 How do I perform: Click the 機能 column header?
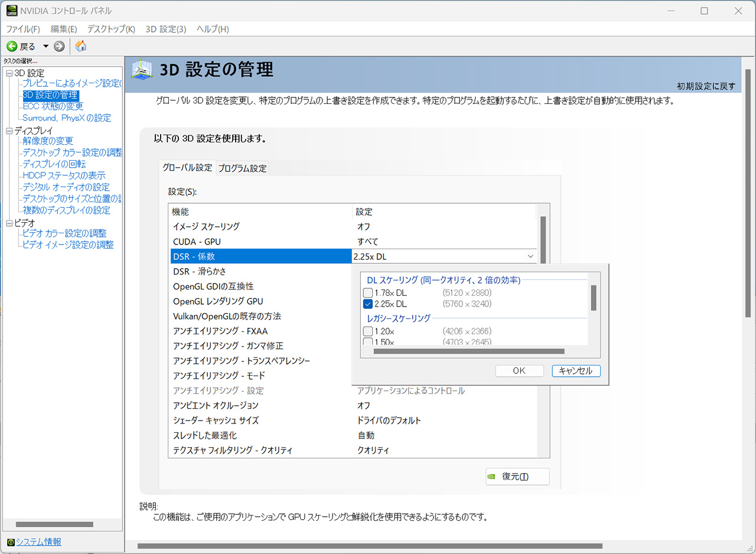coord(260,211)
